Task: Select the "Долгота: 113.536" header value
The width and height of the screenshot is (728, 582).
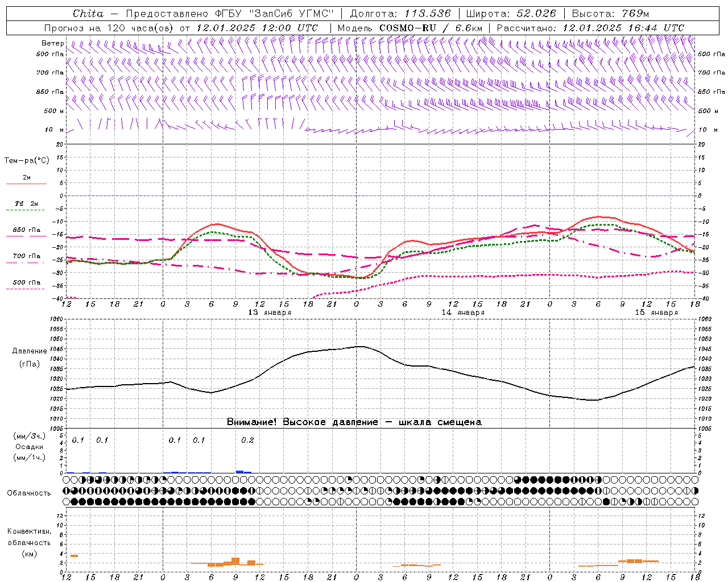Action: (x=400, y=14)
